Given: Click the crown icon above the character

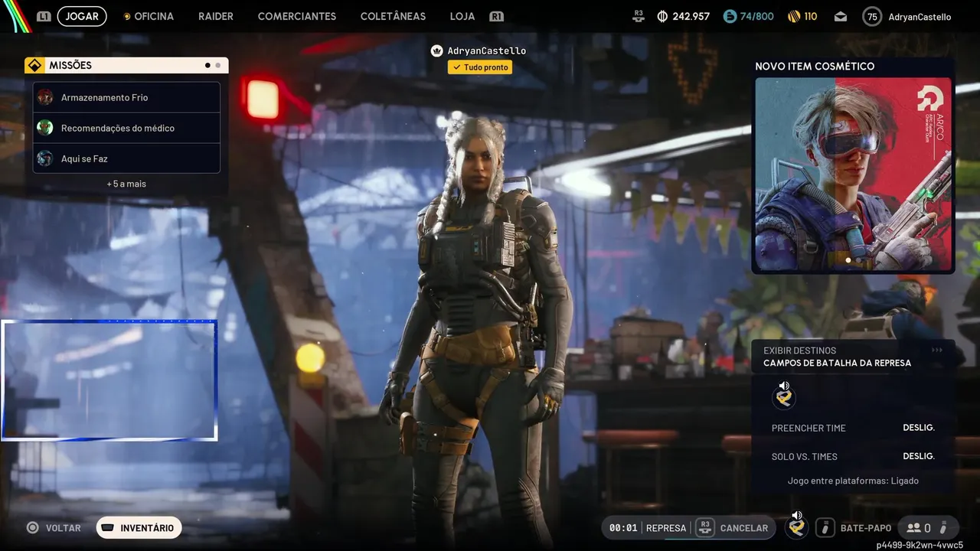Looking at the screenshot, I should [436, 51].
